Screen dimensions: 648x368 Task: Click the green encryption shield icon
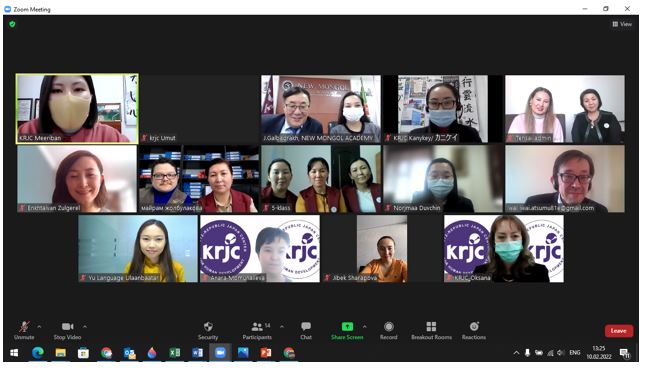click(12, 24)
